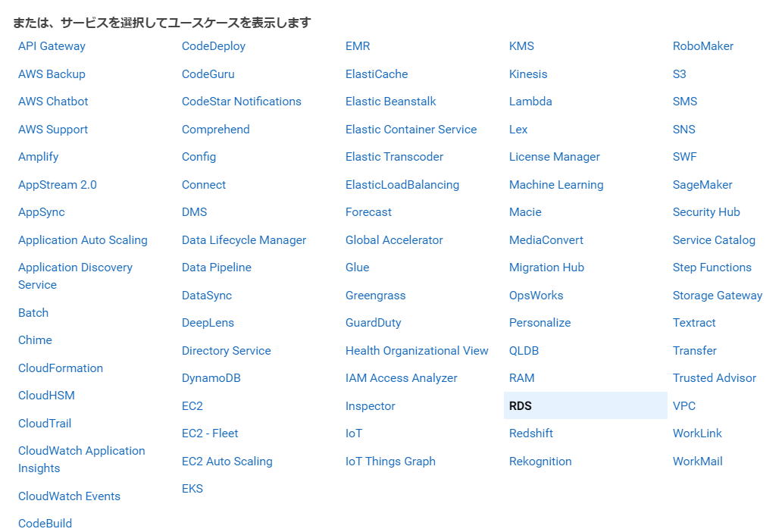Select the Lambda service
Image resolution: width=782 pixels, height=532 pixels.
pyautogui.click(x=530, y=102)
